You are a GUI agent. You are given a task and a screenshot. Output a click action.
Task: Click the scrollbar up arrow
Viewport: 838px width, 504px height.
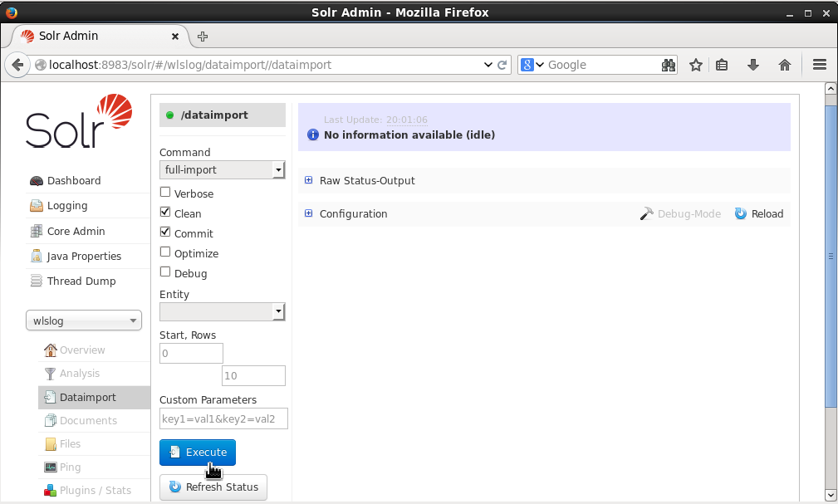[x=831, y=89]
